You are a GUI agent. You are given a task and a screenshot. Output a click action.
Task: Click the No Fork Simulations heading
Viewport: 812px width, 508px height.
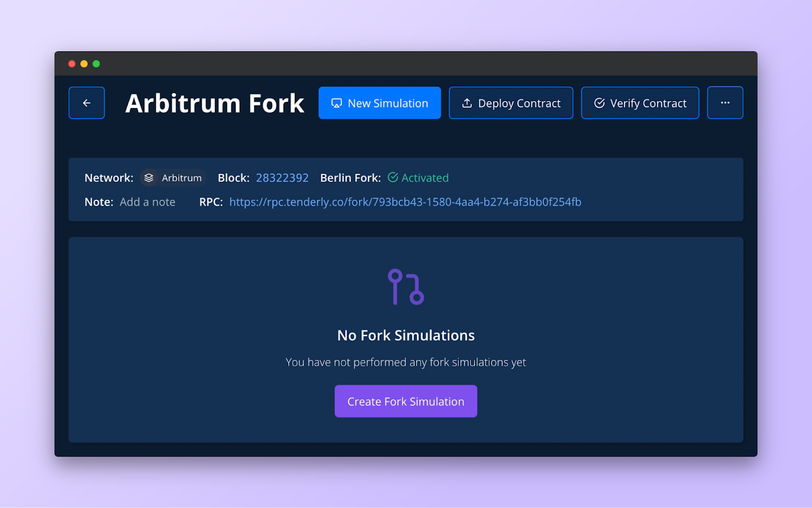[x=406, y=335]
